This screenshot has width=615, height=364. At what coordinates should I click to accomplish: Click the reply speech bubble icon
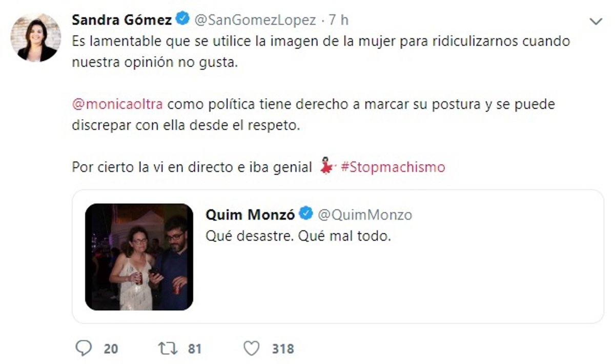[x=83, y=349]
